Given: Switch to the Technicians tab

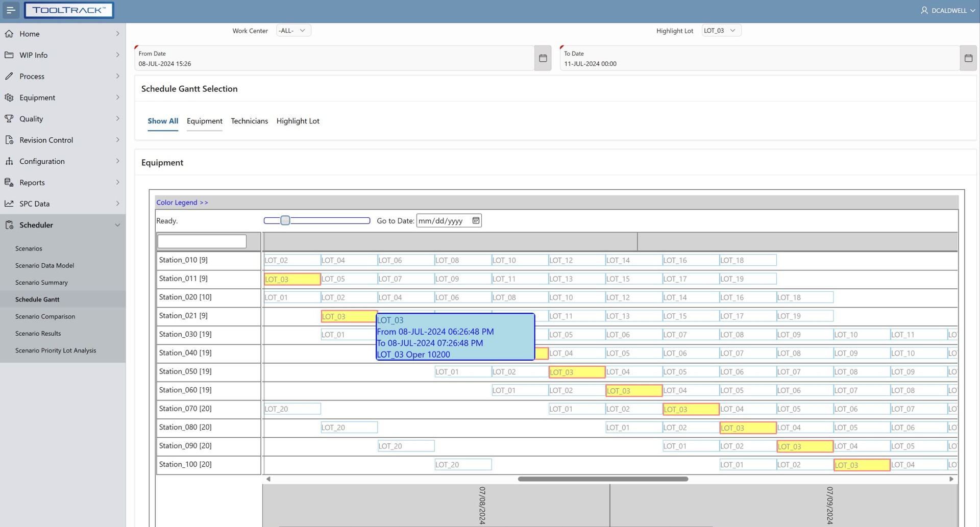Looking at the screenshot, I should [249, 121].
